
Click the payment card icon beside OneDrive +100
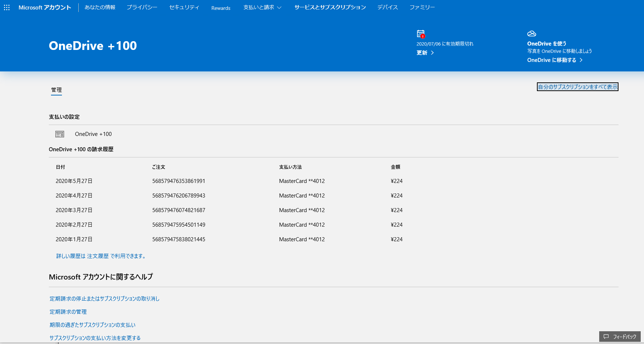(60, 134)
